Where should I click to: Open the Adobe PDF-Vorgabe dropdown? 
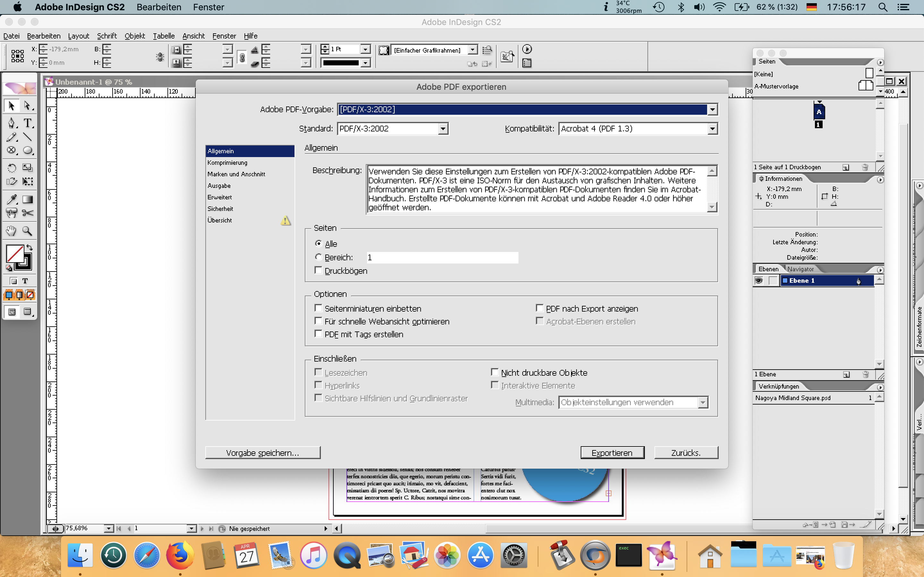713,109
